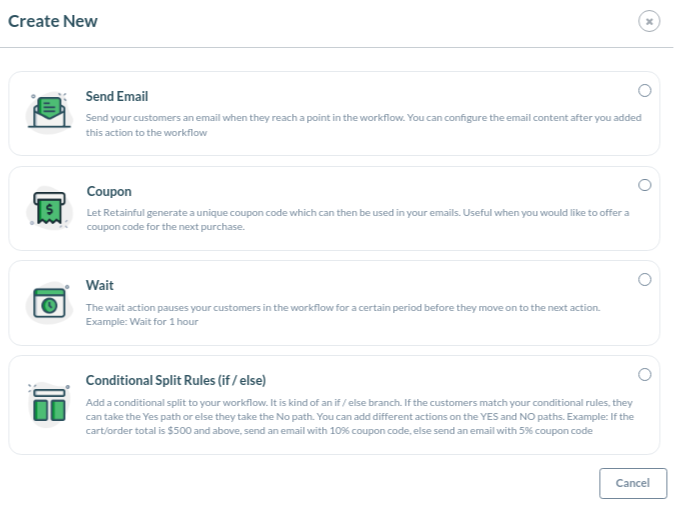Click the Conditional Split columns icon
The height and width of the screenshot is (506, 680).
tap(49, 403)
